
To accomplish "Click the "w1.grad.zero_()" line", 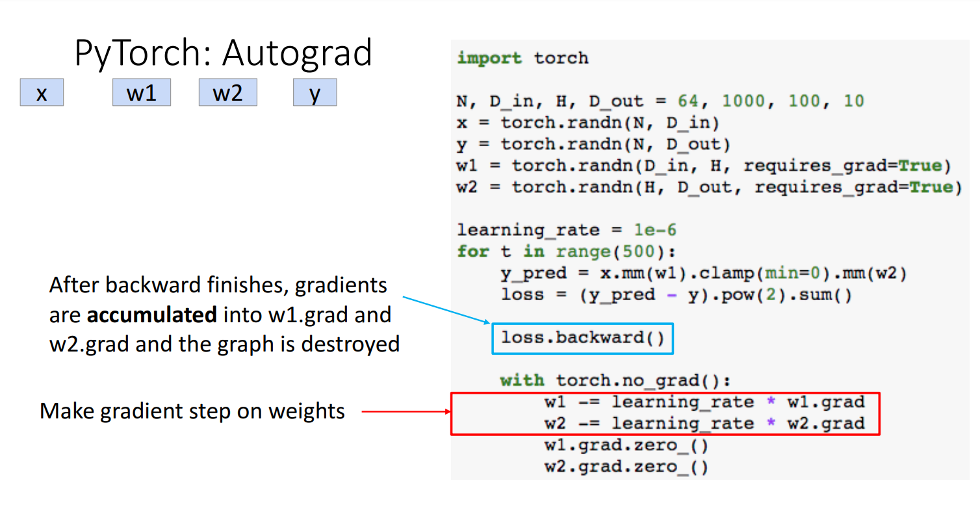I will coord(626,446).
